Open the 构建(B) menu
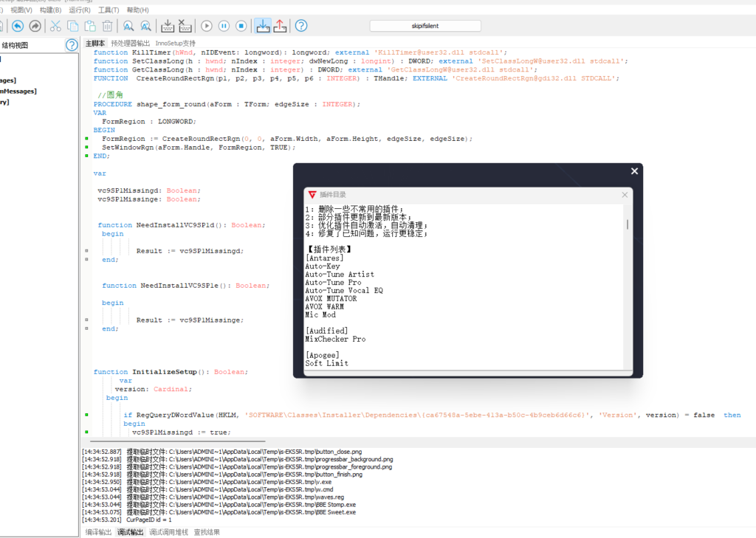 [51, 10]
